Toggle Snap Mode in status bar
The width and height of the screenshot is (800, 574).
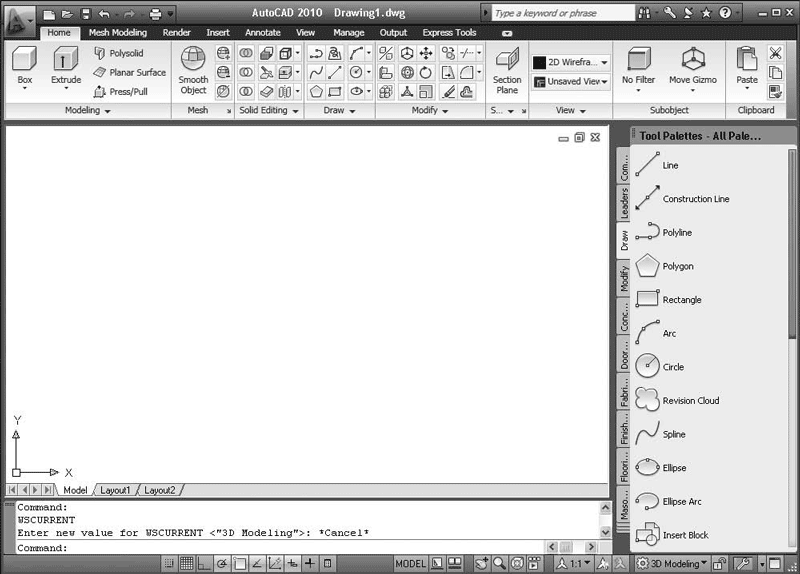[169, 563]
